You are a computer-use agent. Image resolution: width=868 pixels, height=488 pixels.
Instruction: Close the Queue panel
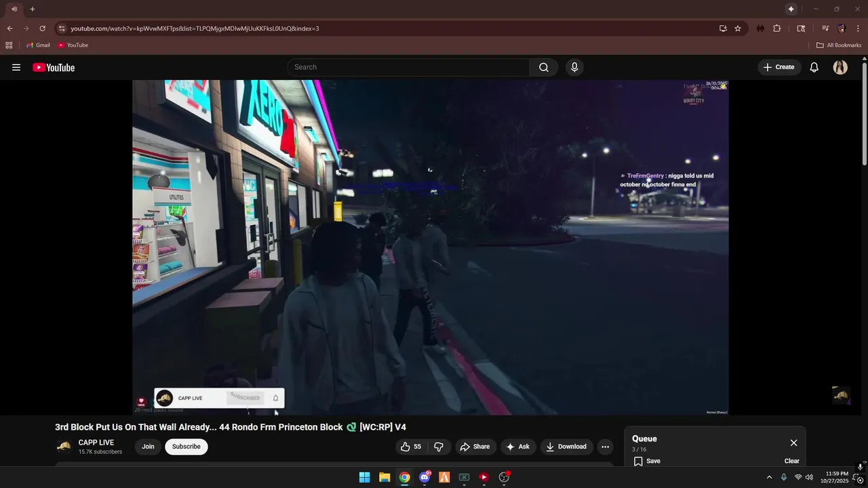click(793, 443)
